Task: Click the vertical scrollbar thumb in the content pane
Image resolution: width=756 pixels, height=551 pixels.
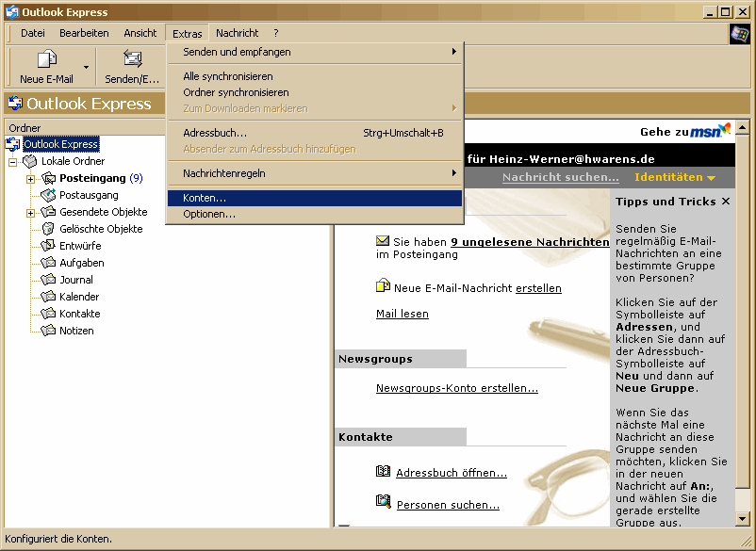Action: click(743, 311)
